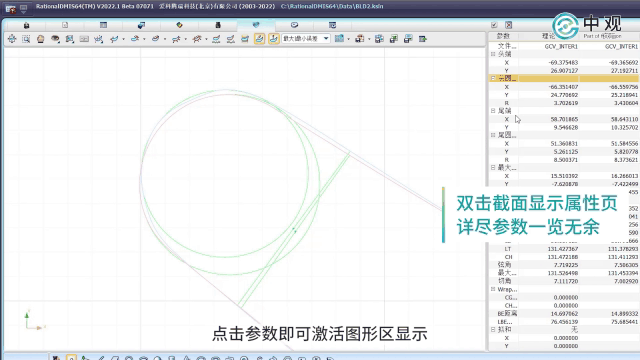Switch to the blank page icon tab
Image resolution: width=640 pixels, height=360 pixels.
click(65, 25)
